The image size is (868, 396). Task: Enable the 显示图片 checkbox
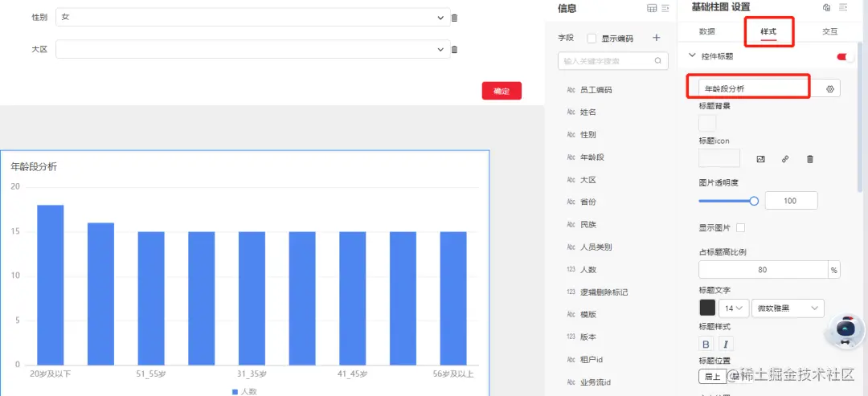pyautogui.click(x=741, y=227)
